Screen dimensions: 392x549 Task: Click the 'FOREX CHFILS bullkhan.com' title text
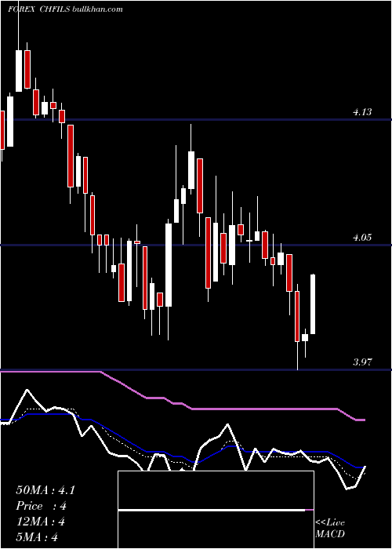coord(65,9)
